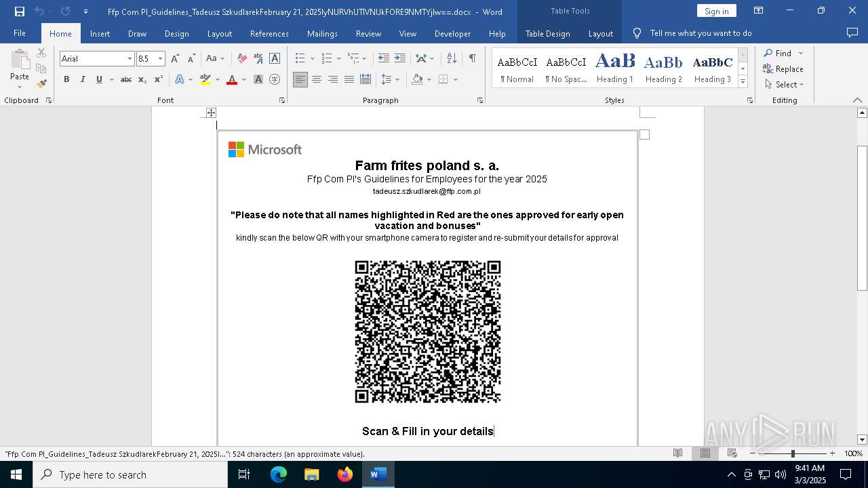Toggle left text alignment
The image size is (868, 488).
click(300, 79)
